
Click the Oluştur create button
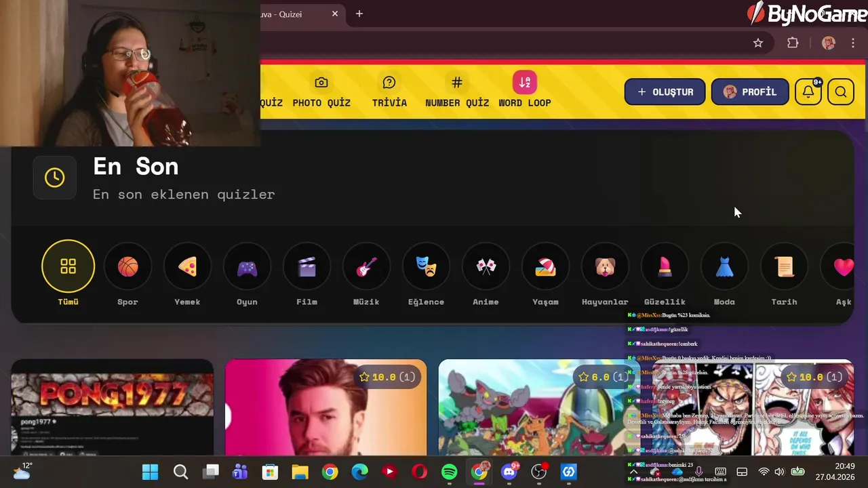[x=665, y=91]
